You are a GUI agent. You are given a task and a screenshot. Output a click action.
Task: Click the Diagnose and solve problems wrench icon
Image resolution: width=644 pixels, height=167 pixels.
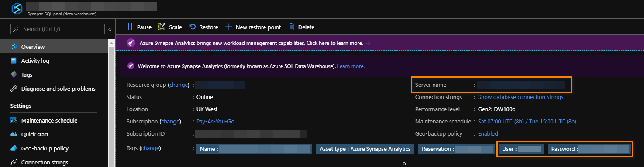click(x=14, y=89)
